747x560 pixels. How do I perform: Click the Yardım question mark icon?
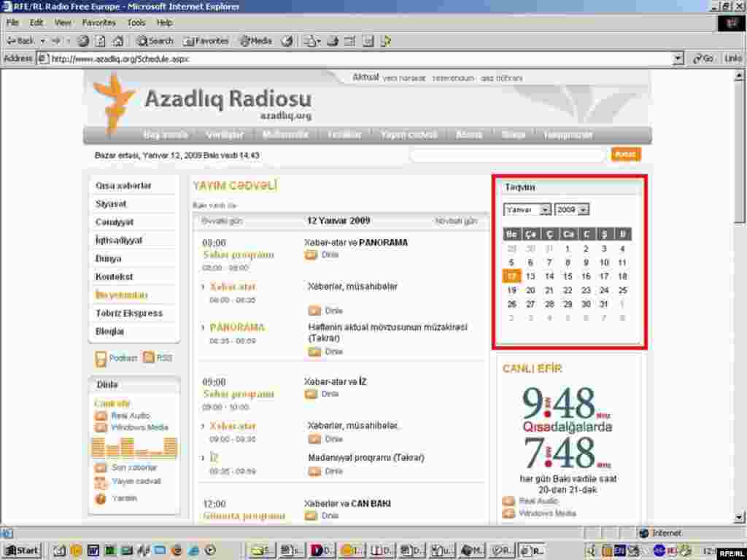pos(98,499)
